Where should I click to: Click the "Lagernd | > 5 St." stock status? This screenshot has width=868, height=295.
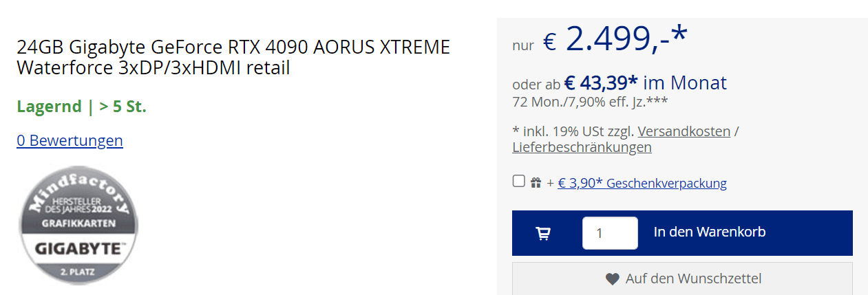pos(81,107)
